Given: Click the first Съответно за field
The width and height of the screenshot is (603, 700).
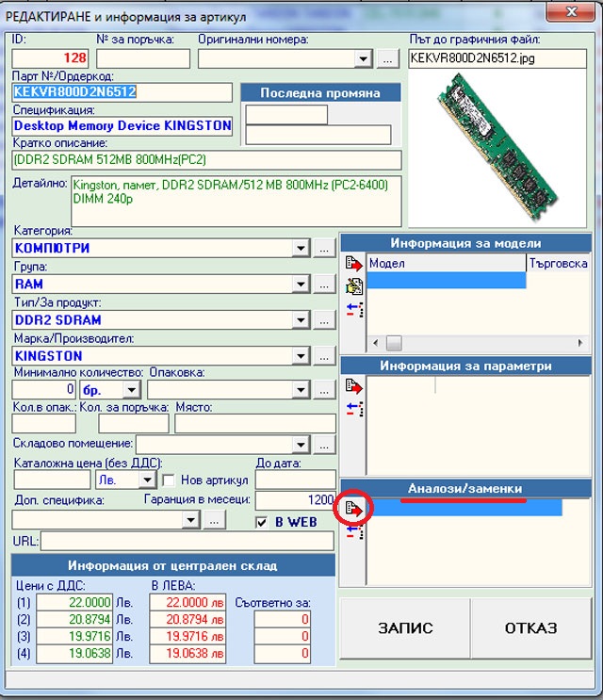Looking at the screenshot, I should (x=282, y=620).
